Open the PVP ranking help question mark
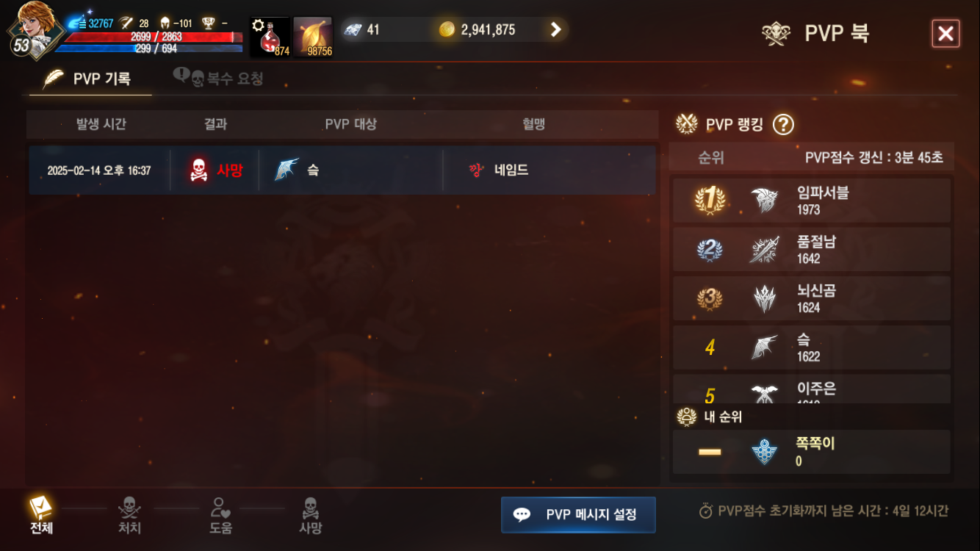980x551 pixels. click(783, 124)
